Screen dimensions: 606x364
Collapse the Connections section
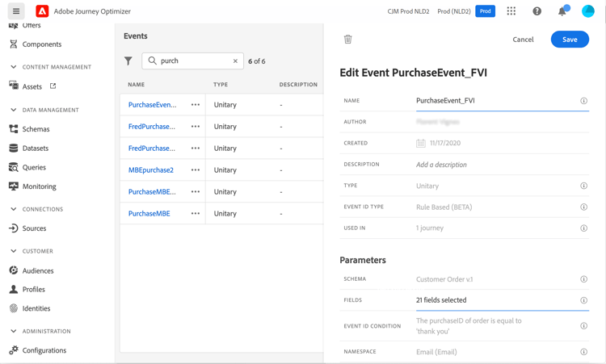tap(14, 209)
